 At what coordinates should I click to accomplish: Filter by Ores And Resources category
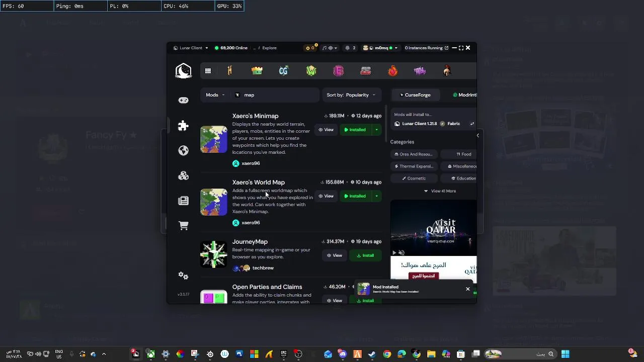click(414, 154)
